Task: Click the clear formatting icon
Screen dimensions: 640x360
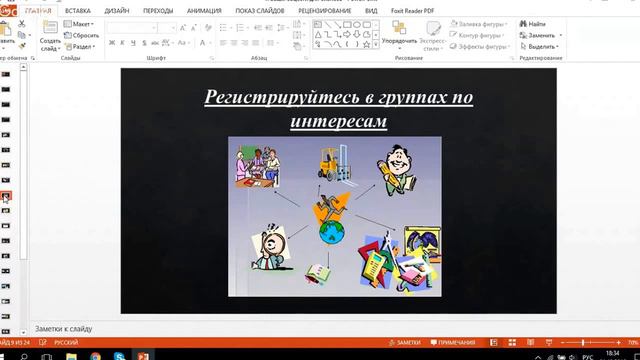Action: point(208,28)
